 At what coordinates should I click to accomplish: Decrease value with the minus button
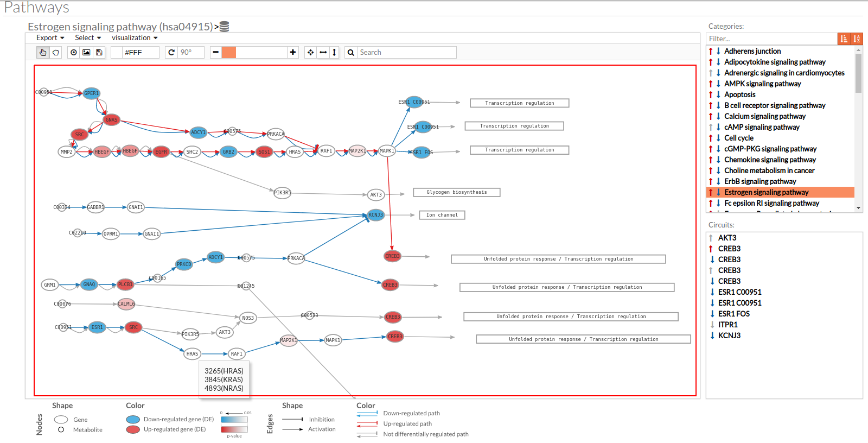[x=215, y=52]
